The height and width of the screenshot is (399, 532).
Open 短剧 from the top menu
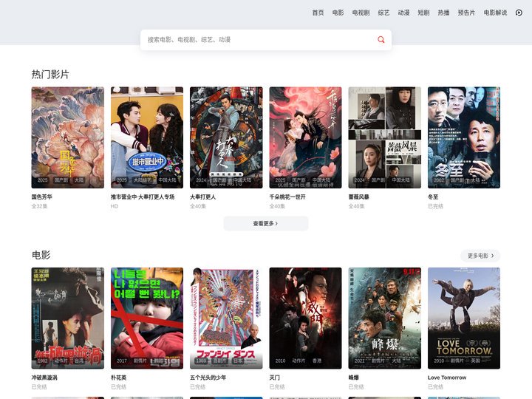tap(424, 13)
